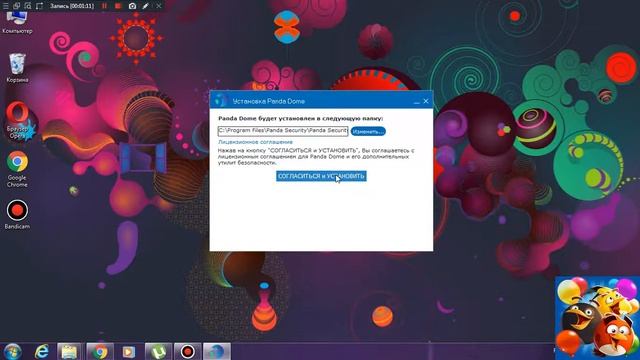Close the Panda Dome installer window
Screen dimensions: 640x360
tap(426, 101)
